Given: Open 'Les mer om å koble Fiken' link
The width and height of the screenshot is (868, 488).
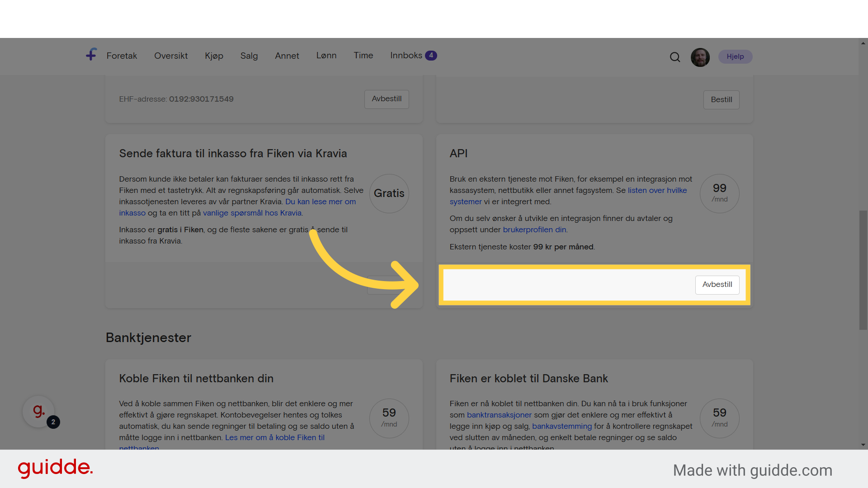Looking at the screenshot, I should pos(275,437).
